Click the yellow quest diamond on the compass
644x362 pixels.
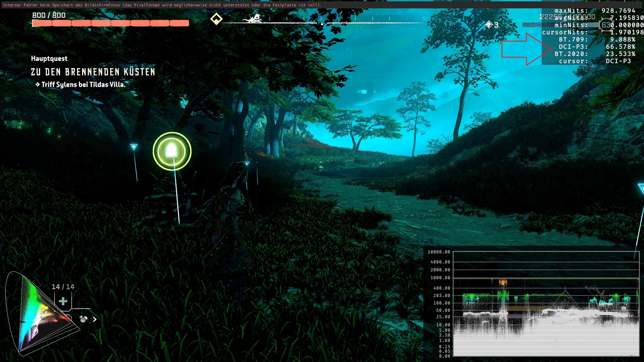click(216, 19)
